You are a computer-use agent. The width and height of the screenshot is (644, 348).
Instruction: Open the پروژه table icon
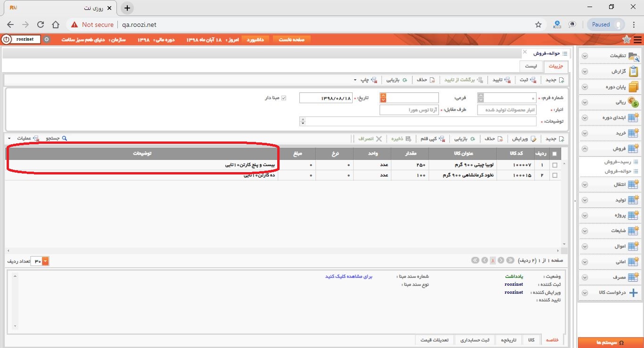pos(633,215)
